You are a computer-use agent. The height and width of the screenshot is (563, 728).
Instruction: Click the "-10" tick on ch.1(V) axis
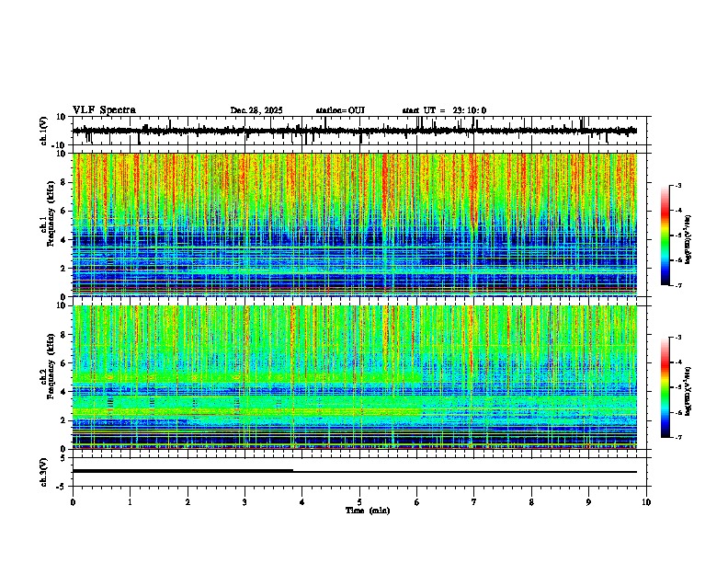[58, 144]
